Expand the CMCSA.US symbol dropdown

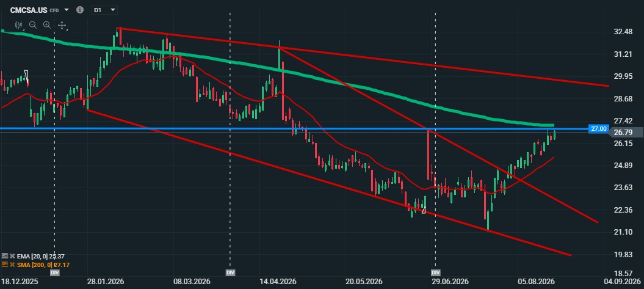(x=67, y=9)
